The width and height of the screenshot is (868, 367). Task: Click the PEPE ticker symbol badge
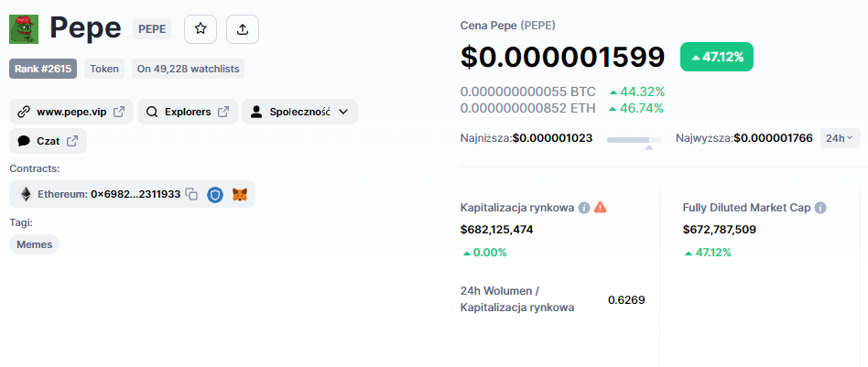152,29
